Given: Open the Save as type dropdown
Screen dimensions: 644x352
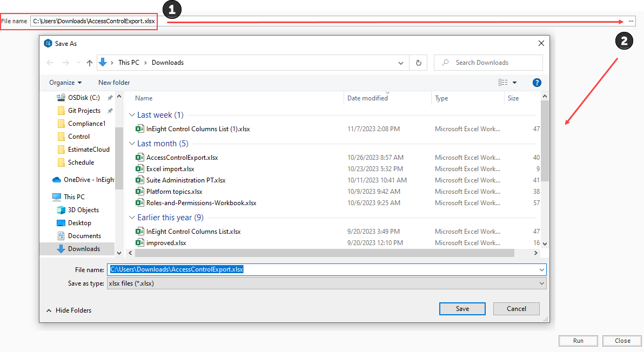Looking at the screenshot, I should tap(327, 283).
